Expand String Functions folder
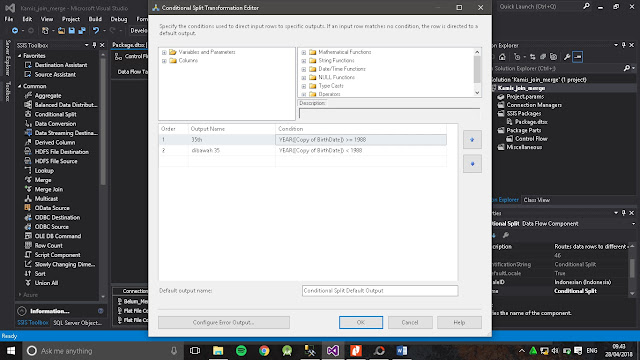 (304, 61)
